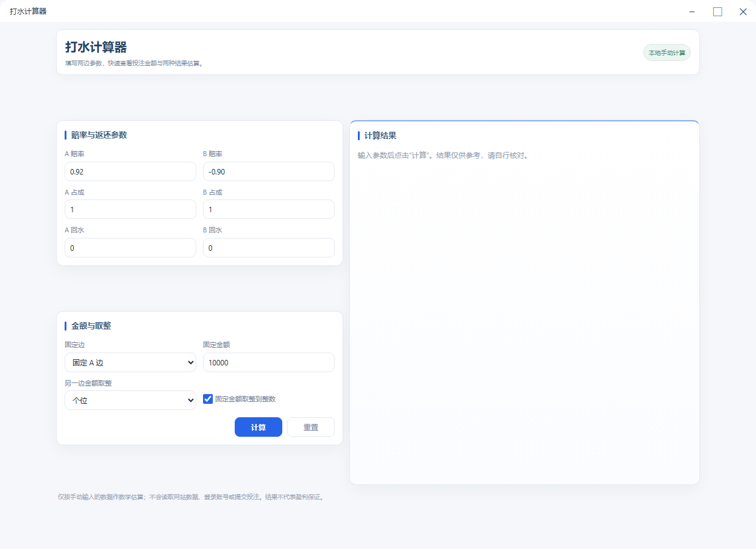Minimize the 打水计算器 window
The width and height of the screenshot is (756, 549).
pos(692,12)
